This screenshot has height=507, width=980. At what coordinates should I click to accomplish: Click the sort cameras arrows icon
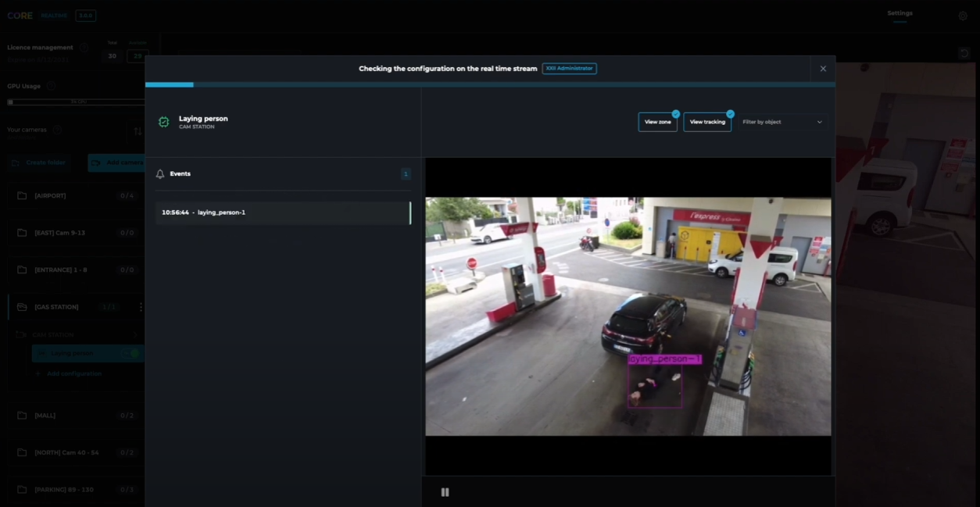pyautogui.click(x=138, y=131)
